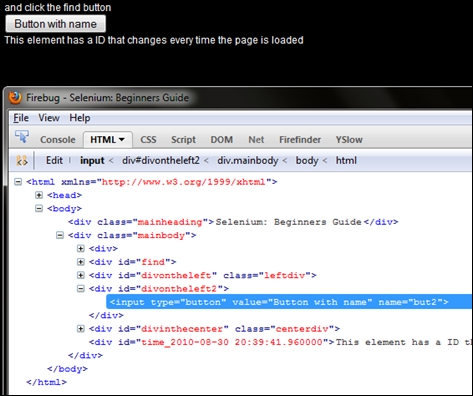Collapse the body node
Screen dimensions: 473x396
click(x=39, y=208)
